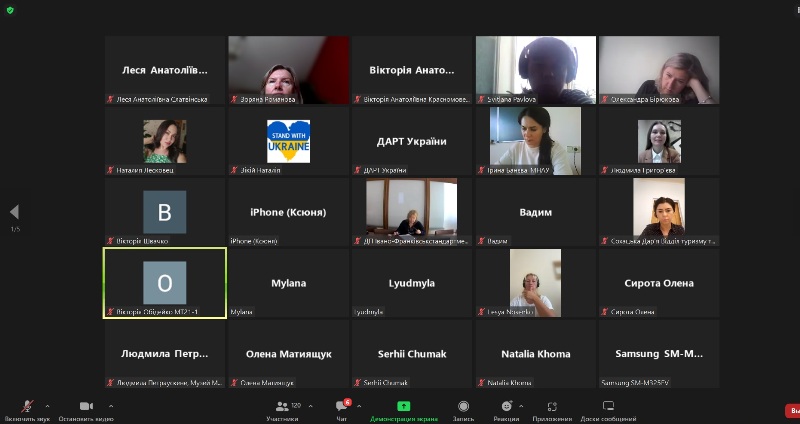Open the Реакции reactions menu

pyautogui.click(x=506, y=410)
